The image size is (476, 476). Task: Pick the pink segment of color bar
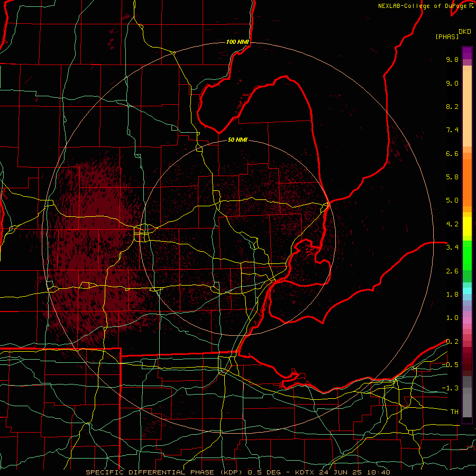click(x=467, y=321)
